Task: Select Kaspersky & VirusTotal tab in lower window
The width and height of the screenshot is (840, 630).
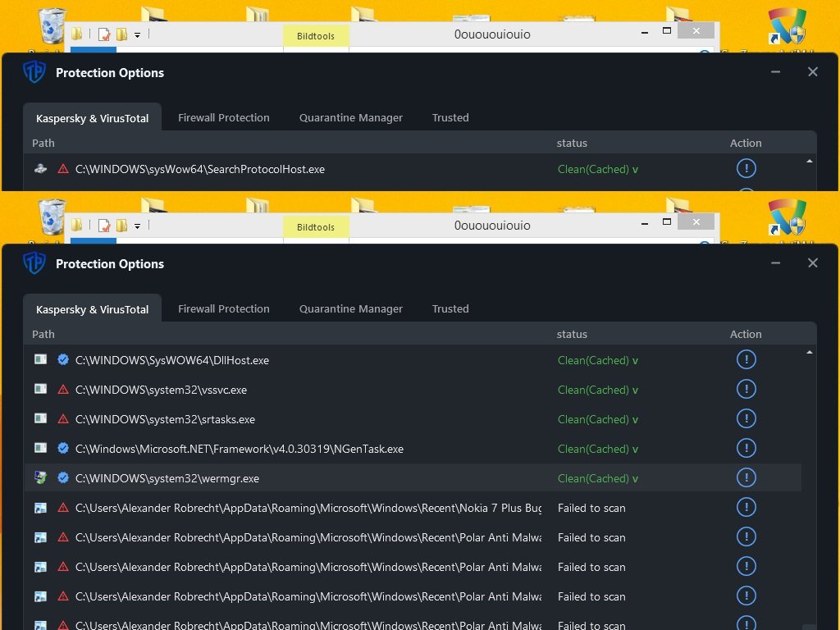Action: point(92,309)
